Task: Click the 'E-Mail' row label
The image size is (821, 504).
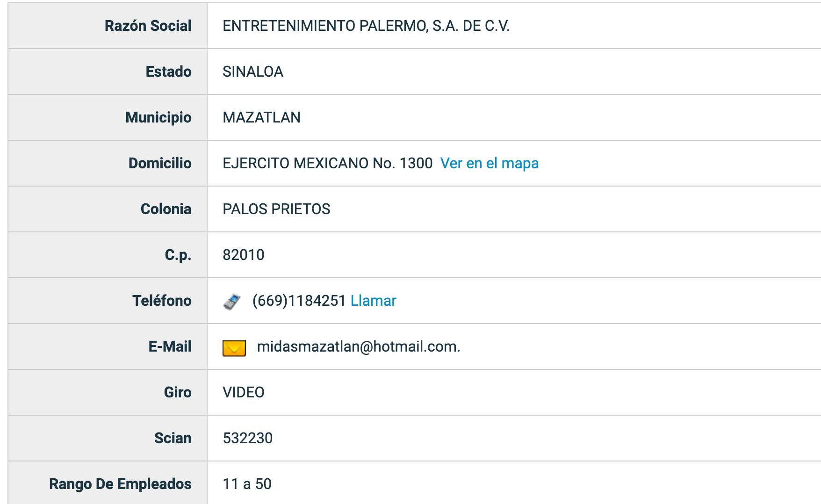Action: click(x=170, y=346)
